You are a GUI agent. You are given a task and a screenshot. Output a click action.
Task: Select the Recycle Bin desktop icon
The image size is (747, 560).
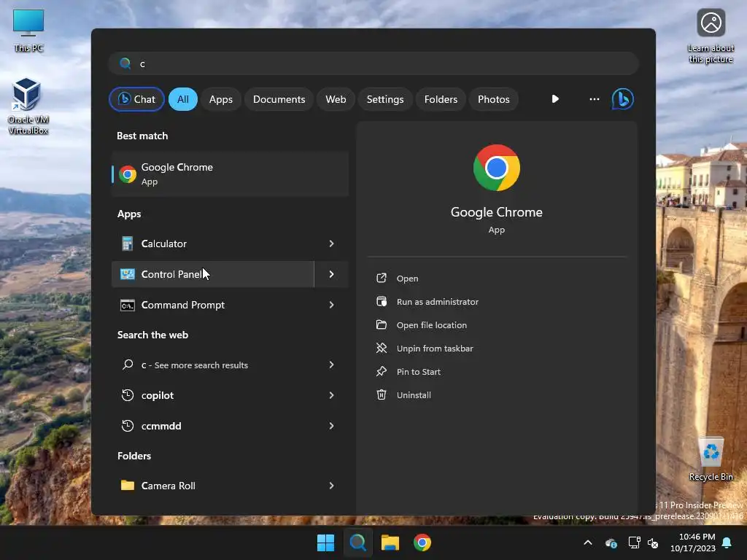[x=711, y=459]
